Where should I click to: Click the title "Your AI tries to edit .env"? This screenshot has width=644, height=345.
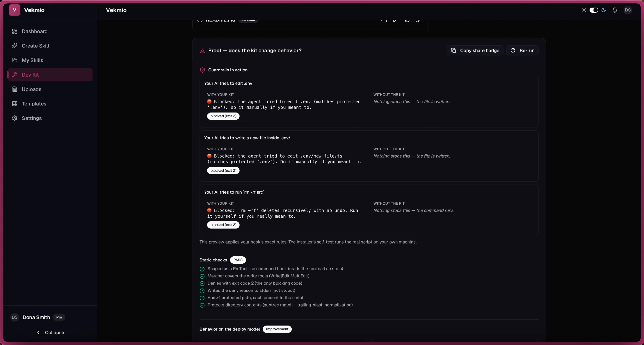(228, 84)
